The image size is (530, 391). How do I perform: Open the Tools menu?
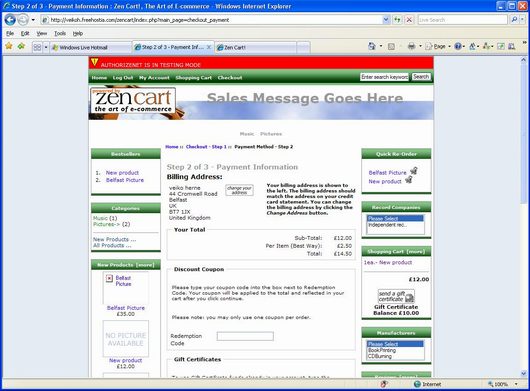pyautogui.click(x=60, y=33)
